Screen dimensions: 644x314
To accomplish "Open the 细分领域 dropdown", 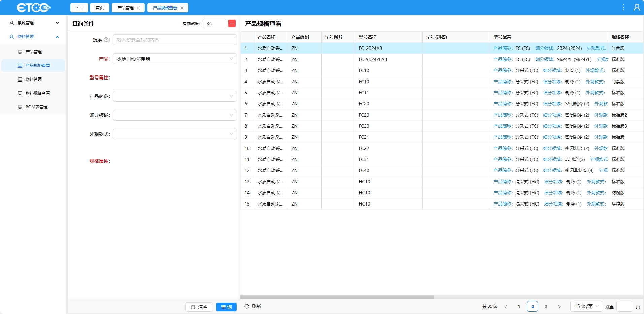I will (175, 115).
